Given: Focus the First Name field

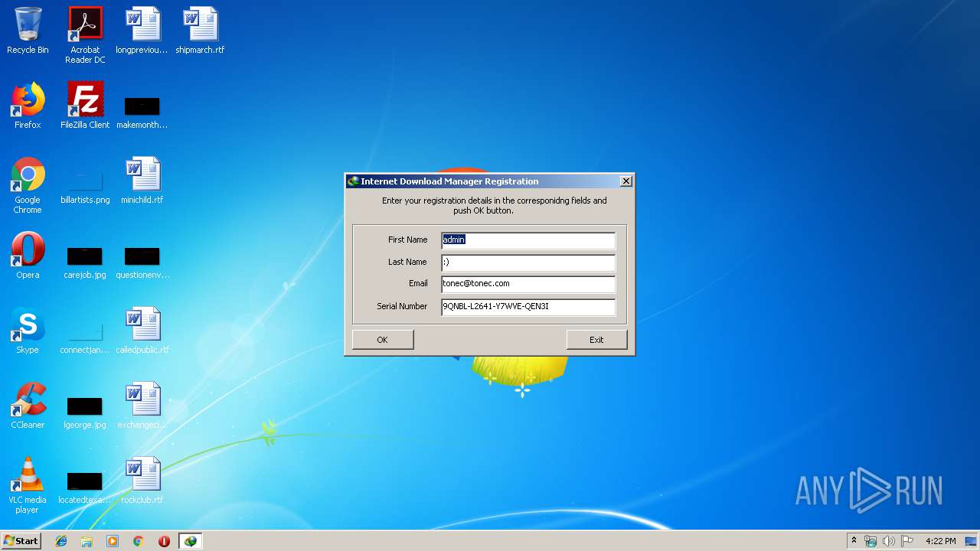Looking at the screenshot, I should (528, 240).
